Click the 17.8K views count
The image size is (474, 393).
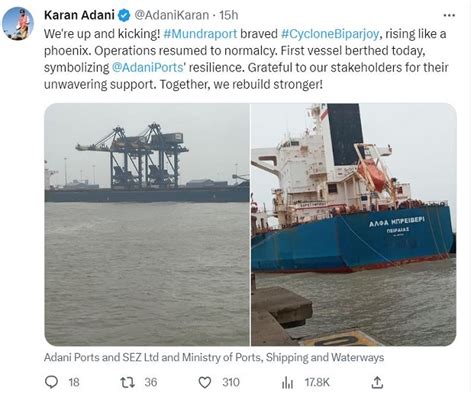click(317, 382)
